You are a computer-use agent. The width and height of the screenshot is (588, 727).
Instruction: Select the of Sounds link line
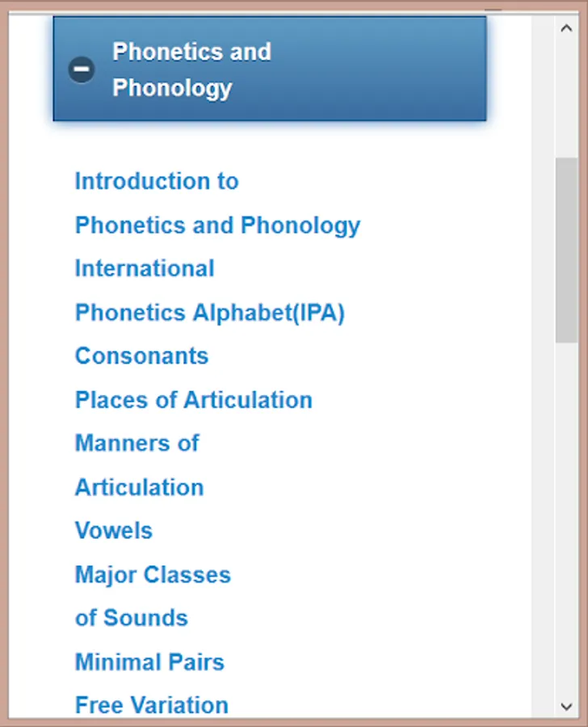point(132,618)
